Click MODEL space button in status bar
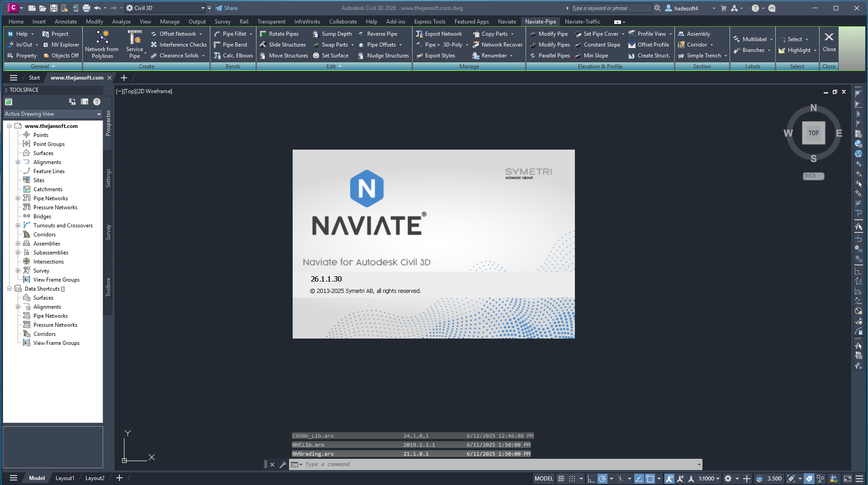This screenshot has height=485, width=868. pyautogui.click(x=544, y=478)
